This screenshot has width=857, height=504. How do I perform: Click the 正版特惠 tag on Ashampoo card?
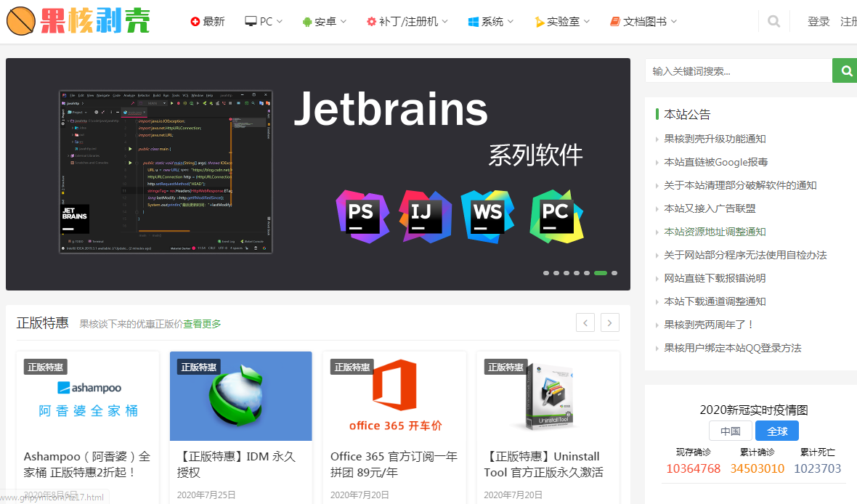point(45,367)
